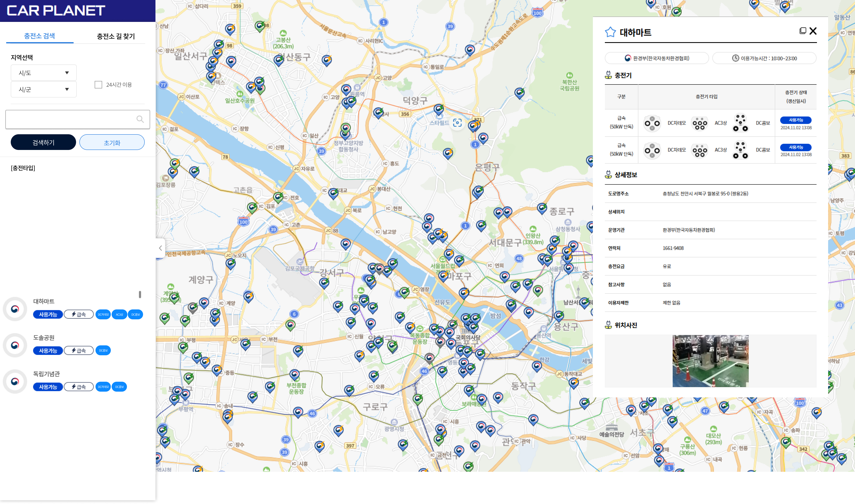
Task: Close the 대하마트 detail panel
Action: (x=813, y=31)
